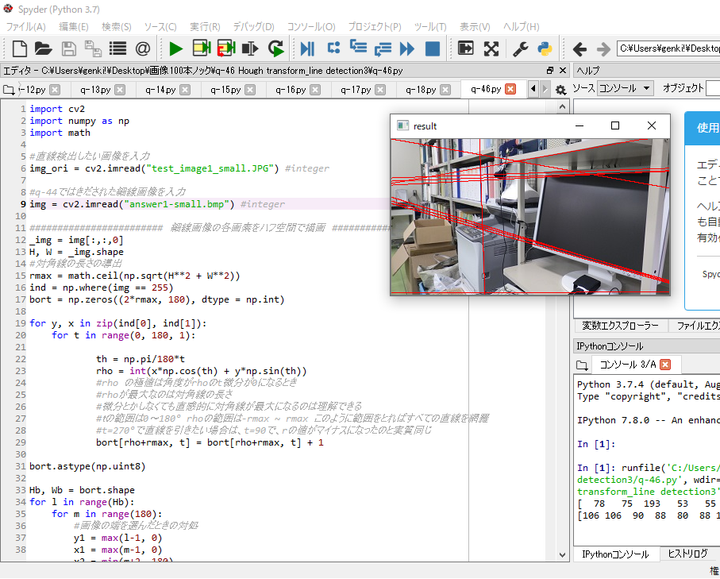Switch to the q-16.py editor tab
720x579 pixels.
click(x=290, y=89)
